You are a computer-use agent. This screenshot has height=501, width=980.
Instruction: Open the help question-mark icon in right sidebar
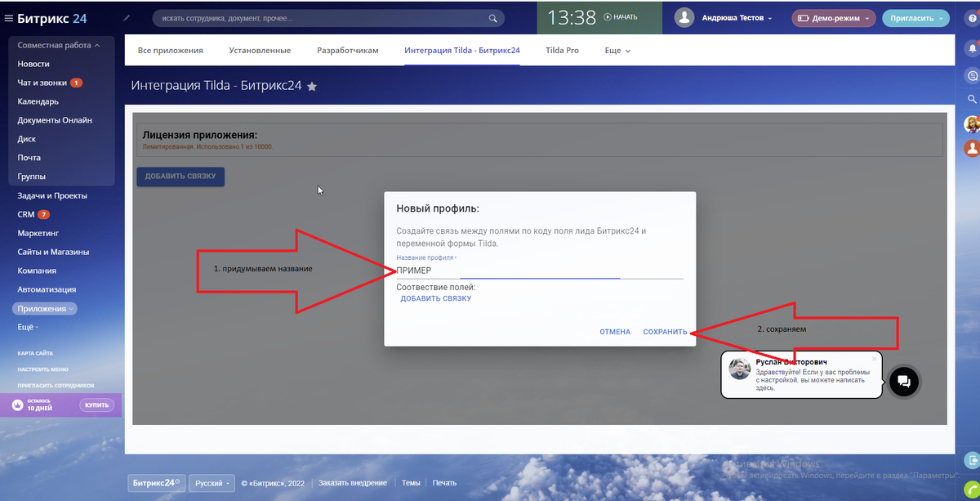[x=972, y=18]
